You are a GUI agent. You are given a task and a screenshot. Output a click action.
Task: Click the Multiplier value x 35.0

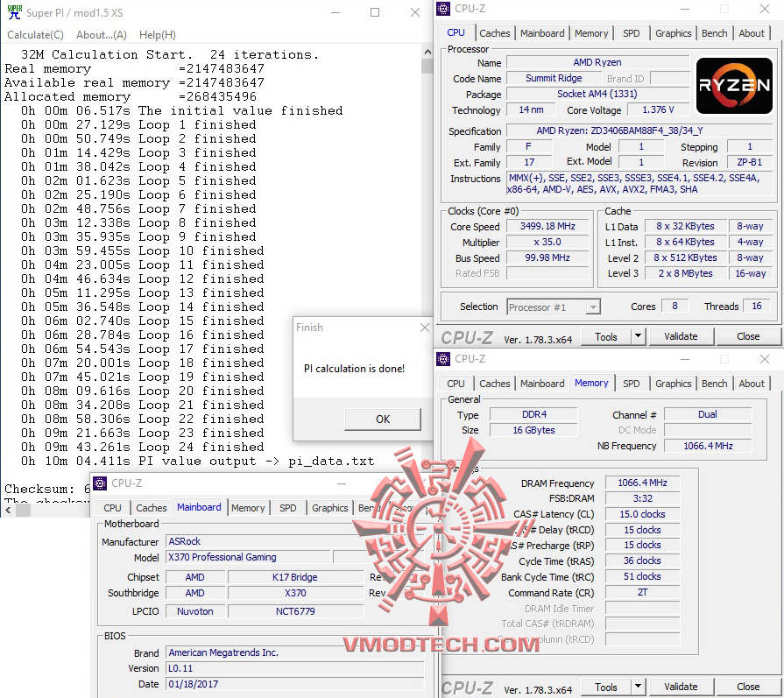[x=547, y=242]
